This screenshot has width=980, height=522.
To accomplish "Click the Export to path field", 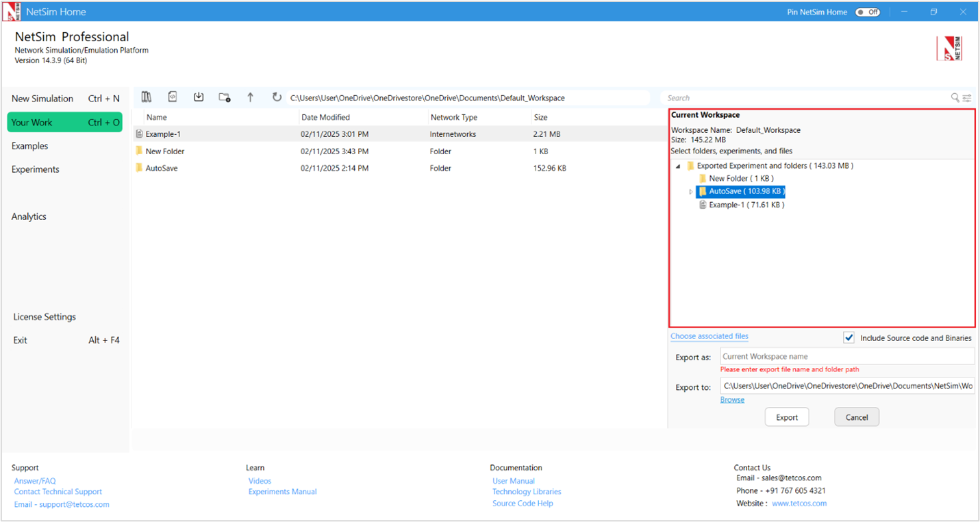I will pyautogui.click(x=847, y=386).
